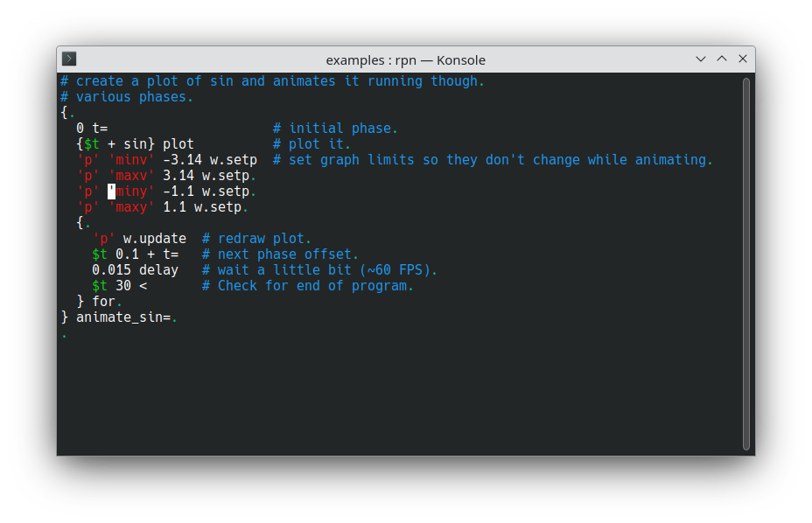The height and width of the screenshot is (523, 812).
Task: Click the '# initial phase.' comment
Action: point(335,129)
